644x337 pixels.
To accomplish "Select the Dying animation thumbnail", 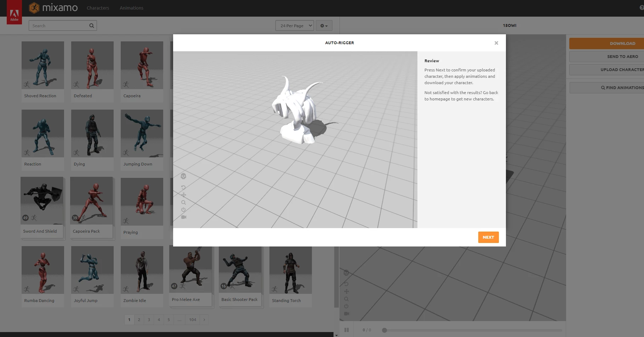I will click(92, 134).
